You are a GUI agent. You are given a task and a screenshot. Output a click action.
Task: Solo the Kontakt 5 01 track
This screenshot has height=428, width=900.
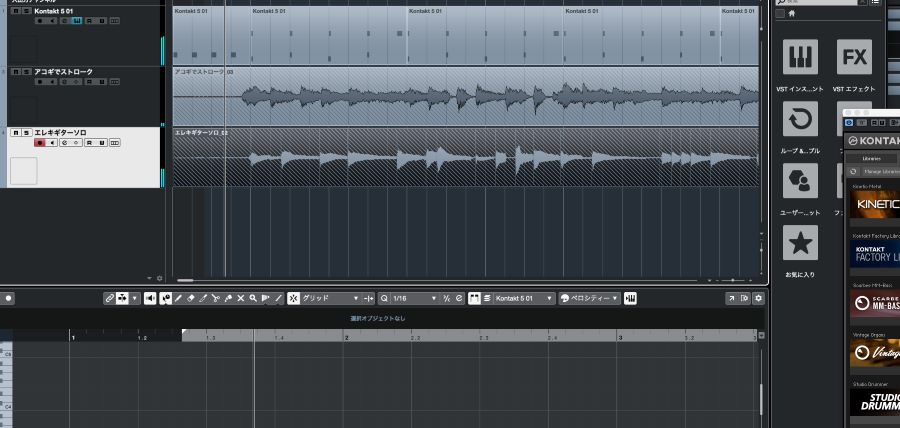click(27, 11)
